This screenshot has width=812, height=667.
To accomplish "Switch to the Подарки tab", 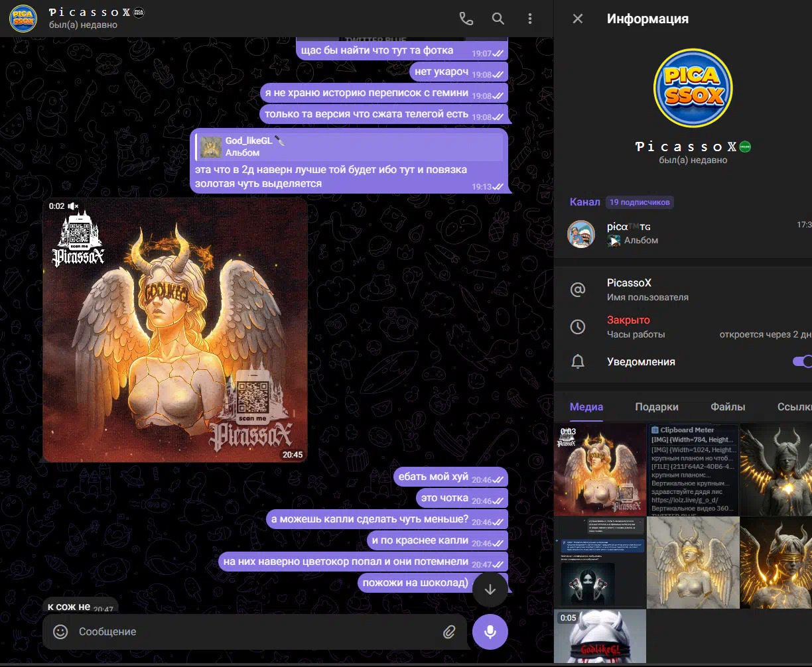I will click(x=657, y=407).
